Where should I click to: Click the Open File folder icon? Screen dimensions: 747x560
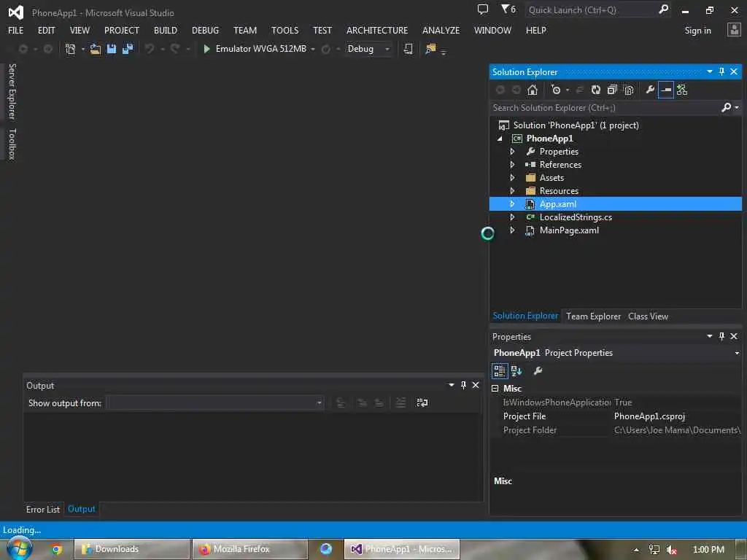point(96,49)
